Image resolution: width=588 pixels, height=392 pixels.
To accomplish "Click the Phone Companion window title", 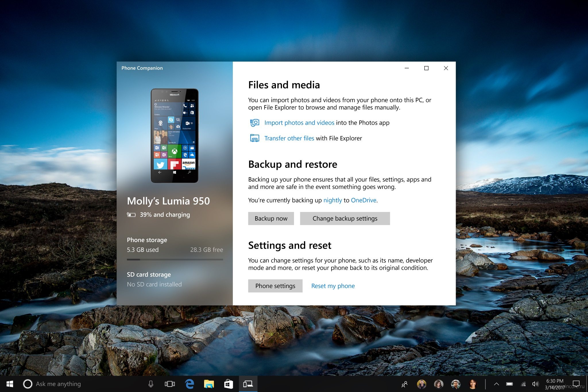I will (x=142, y=68).
